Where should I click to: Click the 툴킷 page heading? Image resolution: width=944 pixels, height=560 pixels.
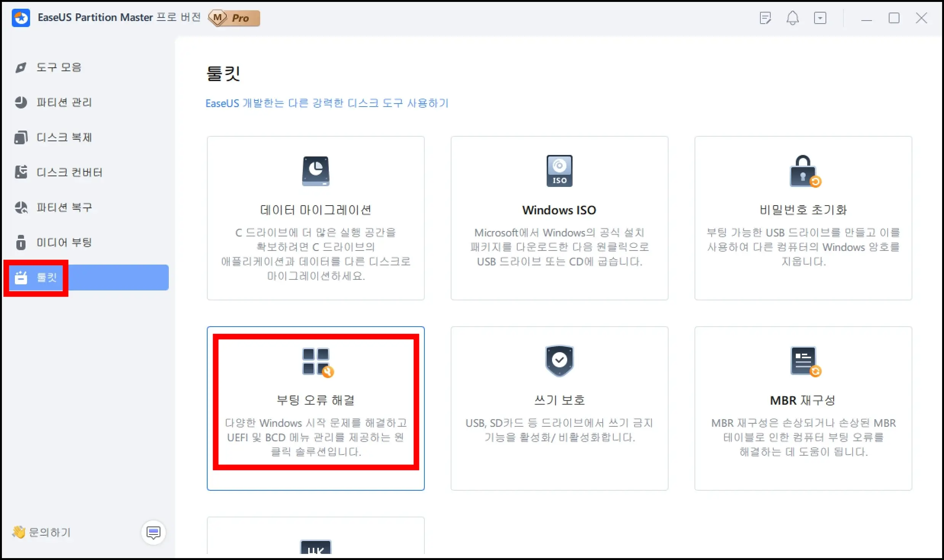pyautogui.click(x=223, y=73)
